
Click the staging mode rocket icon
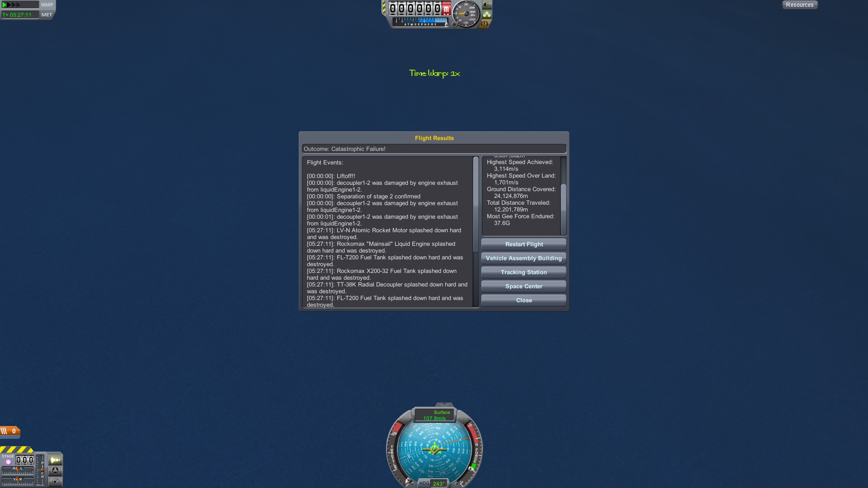pos(55,460)
